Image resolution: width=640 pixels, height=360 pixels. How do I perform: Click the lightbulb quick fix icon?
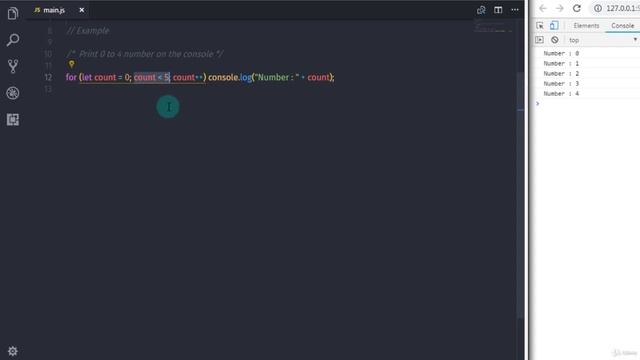click(x=71, y=64)
